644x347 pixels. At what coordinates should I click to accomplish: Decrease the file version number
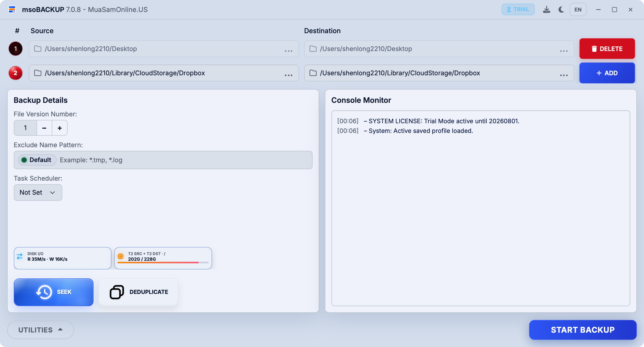44,128
